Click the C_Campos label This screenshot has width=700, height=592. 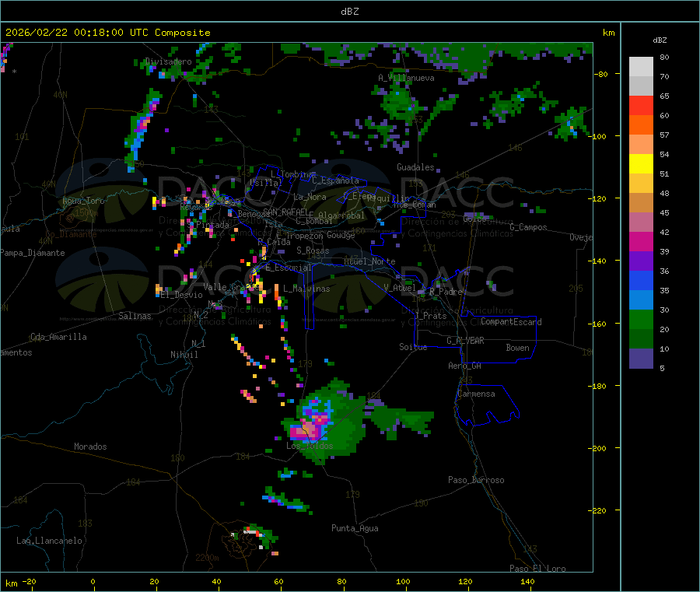pyautogui.click(x=528, y=227)
